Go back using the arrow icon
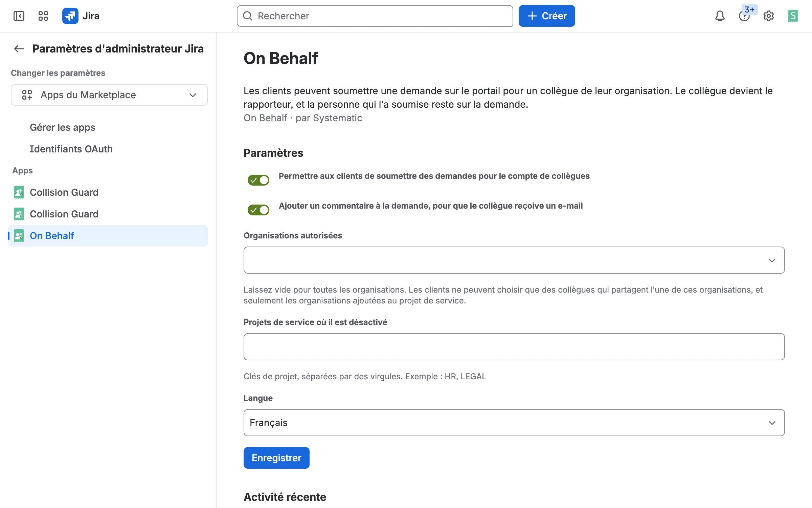Image resolution: width=812 pixels, height=508 pixels. 19,49
